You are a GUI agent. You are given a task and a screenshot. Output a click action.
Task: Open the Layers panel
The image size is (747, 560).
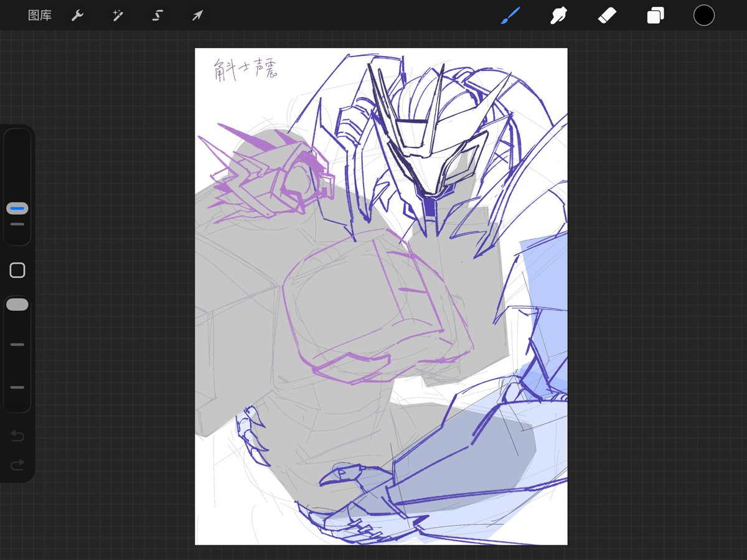point(655,16)
